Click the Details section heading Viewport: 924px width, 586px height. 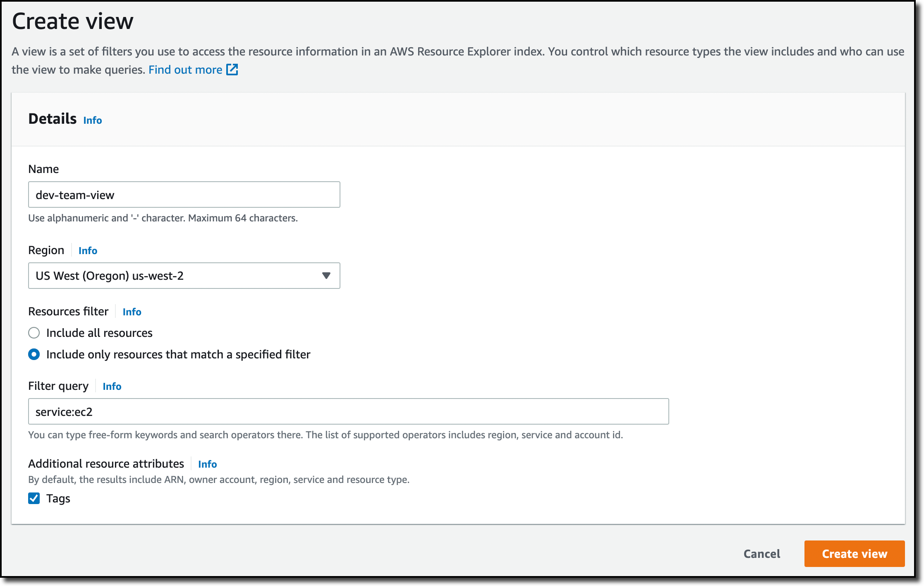(53, 119)
